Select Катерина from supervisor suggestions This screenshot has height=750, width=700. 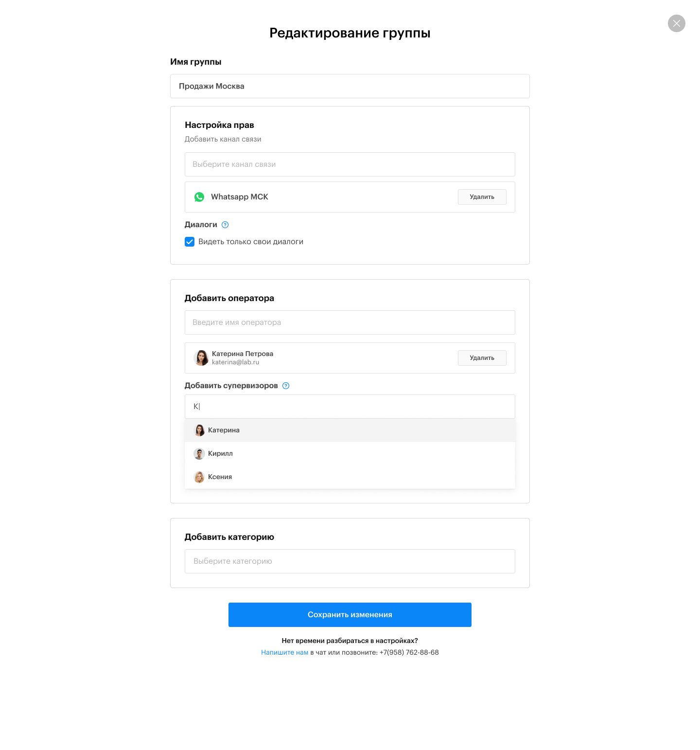224,430
